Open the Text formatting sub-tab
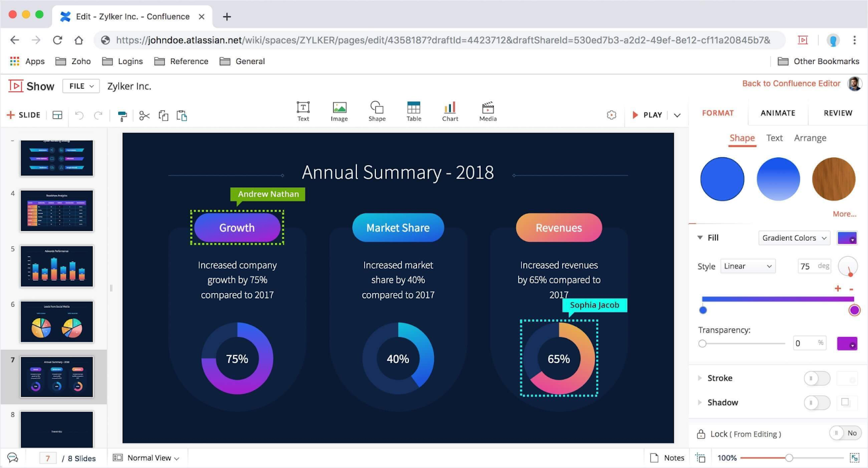 pos(774,138)
